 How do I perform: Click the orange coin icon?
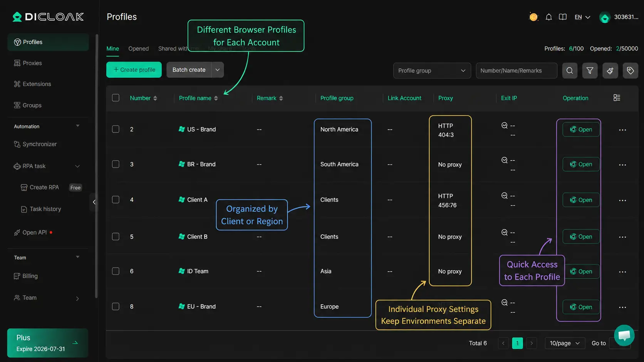(x=533, y=17)
